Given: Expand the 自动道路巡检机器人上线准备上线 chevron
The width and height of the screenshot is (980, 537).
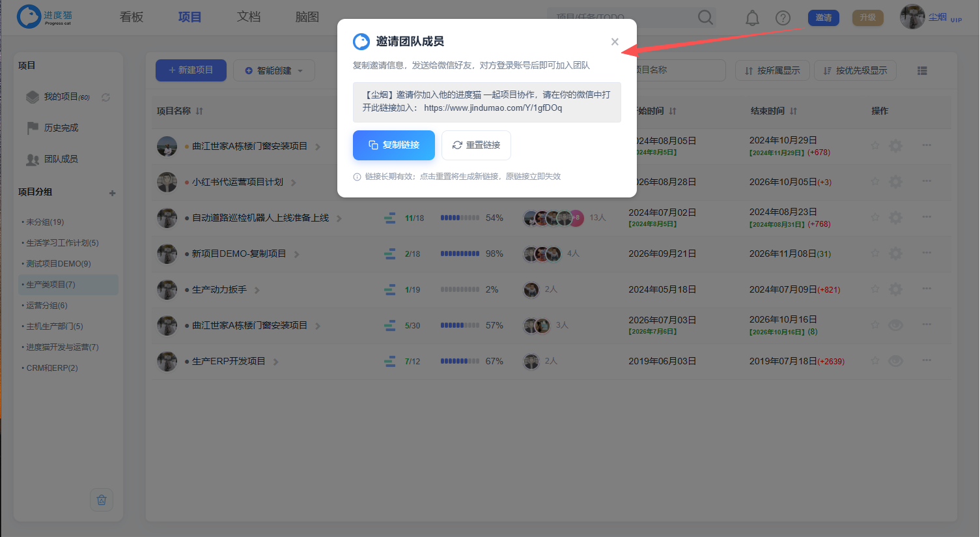Looking at the screenshot, I should [339, 218].
